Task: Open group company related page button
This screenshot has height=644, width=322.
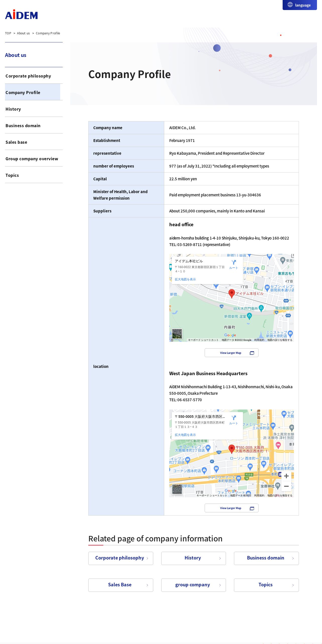Action: 194,585
